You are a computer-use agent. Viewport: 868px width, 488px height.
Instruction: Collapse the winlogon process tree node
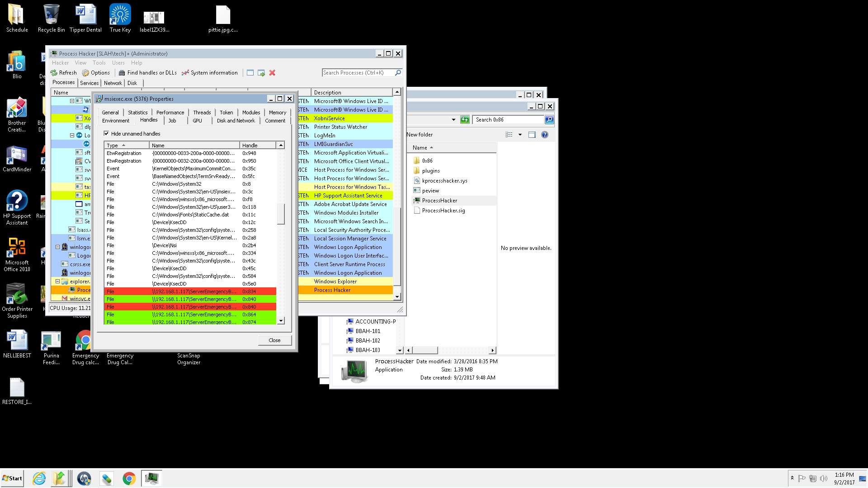tap(57, 247)
